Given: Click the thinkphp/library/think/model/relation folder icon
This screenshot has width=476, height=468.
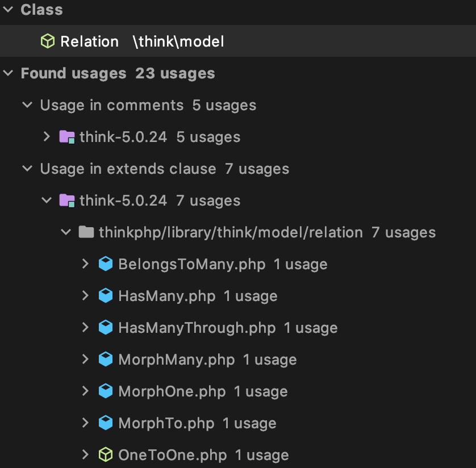Looking at the screenshot, I should coord(86,232).
